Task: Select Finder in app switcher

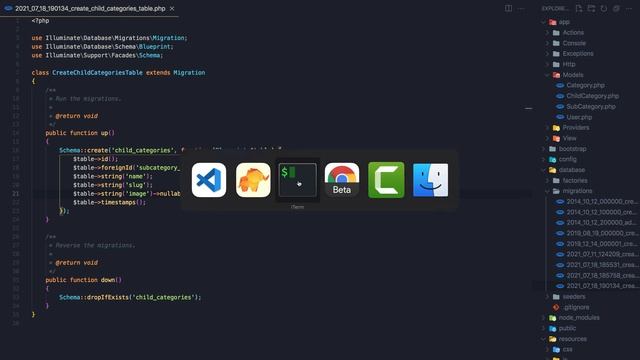Action: [431, 180]
